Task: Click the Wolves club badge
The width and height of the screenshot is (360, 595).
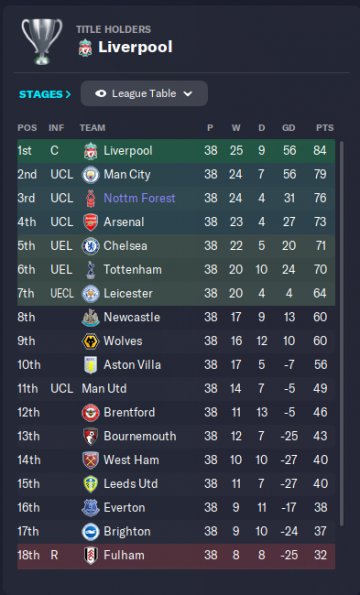Action: pos(90,341)
